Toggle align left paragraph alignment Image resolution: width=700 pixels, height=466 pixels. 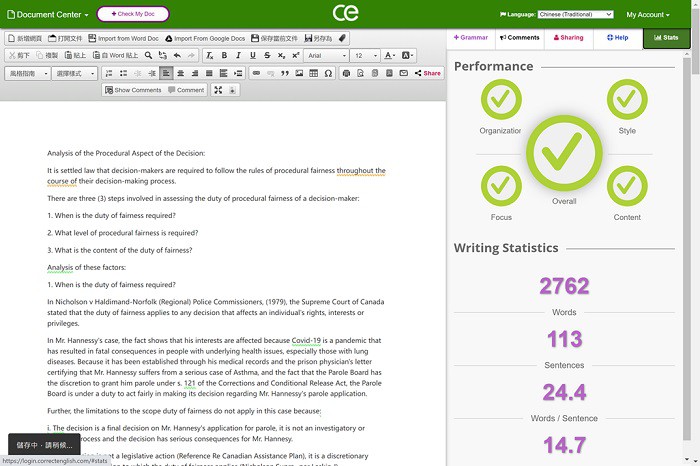point(166,73)
